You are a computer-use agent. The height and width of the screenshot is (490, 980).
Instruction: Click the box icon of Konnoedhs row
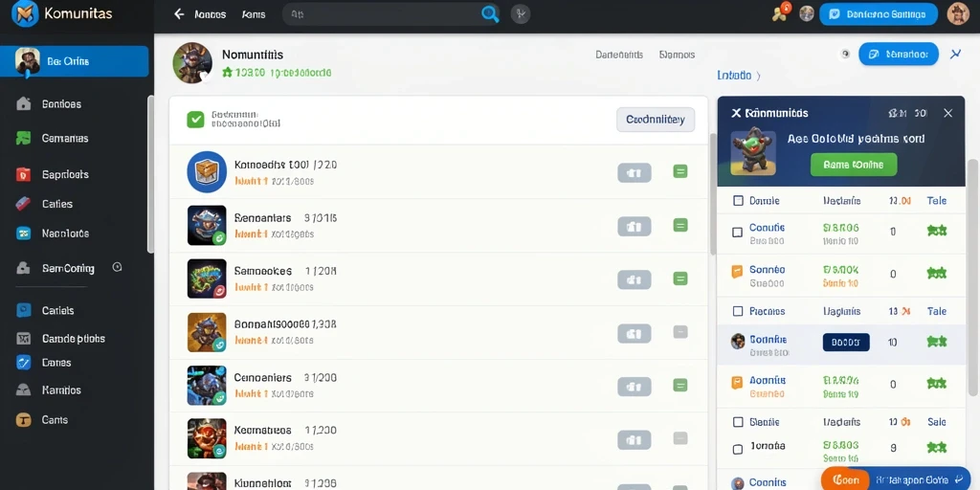[x=207, y=171]
